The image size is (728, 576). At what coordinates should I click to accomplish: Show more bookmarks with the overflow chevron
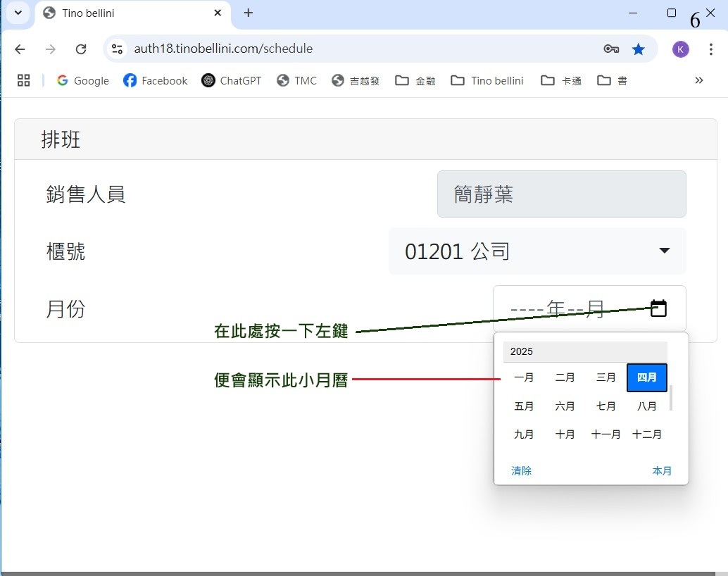coord(698,80)
